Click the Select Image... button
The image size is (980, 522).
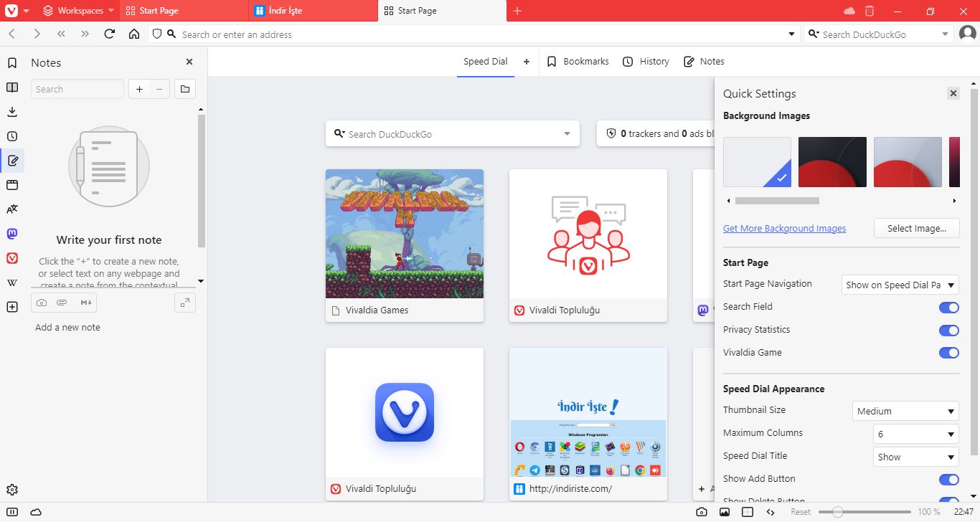pyautogui.click(x=916, y=229)
